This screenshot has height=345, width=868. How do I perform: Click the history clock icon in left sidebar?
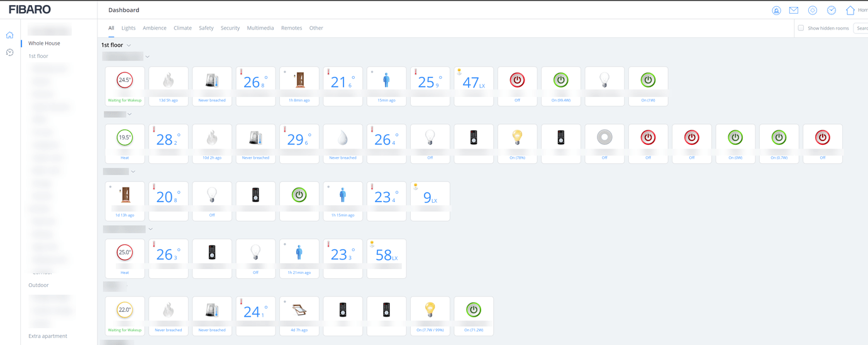10,53
